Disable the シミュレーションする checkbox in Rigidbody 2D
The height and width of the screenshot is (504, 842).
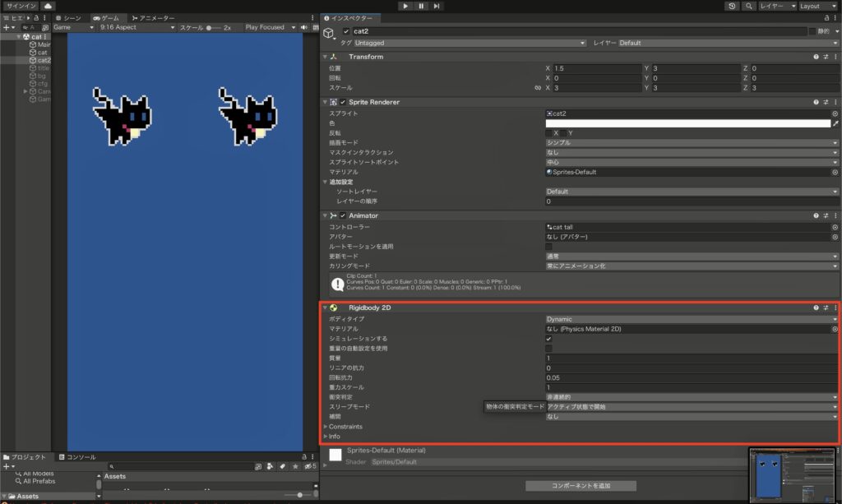click(x=548, y=338)
